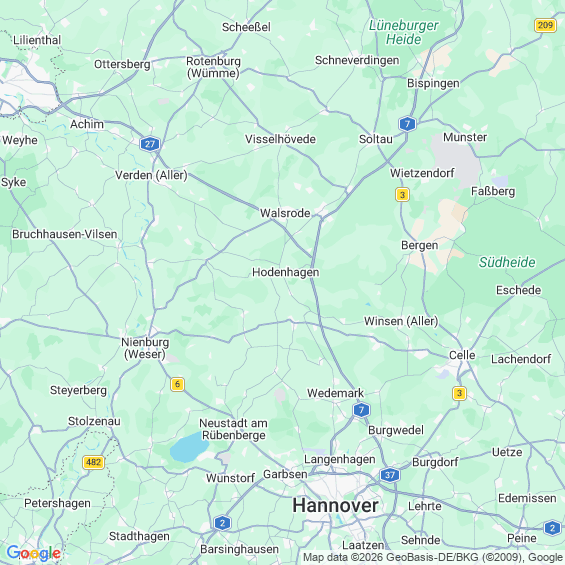Click the Hannover city label
The width and height of the screenshot is (565, 565).
(x=335, y=505)
